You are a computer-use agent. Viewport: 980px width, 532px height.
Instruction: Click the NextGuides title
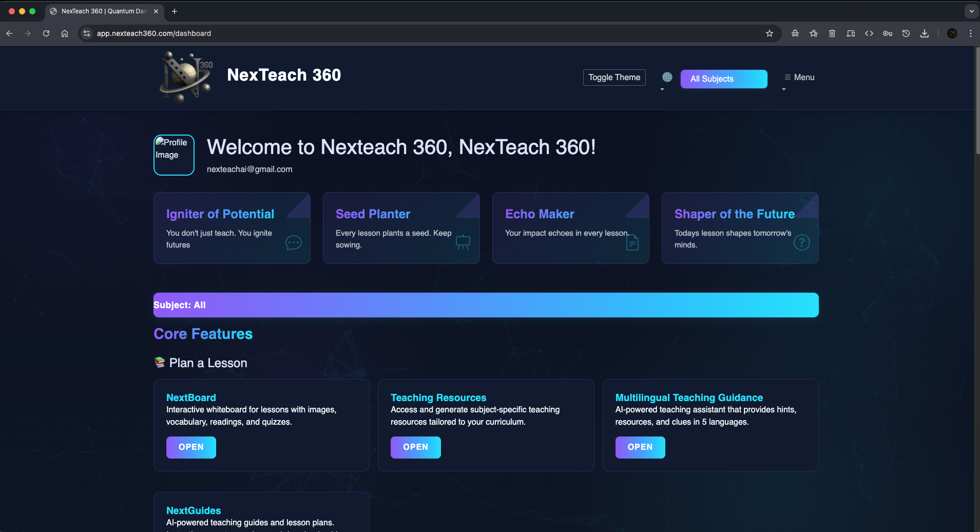[194, 510]
